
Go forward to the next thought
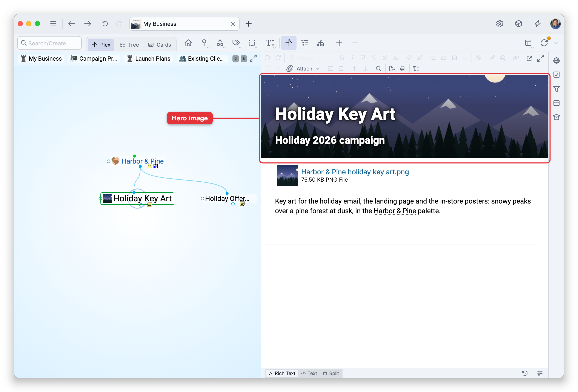[x=88, y=24]
